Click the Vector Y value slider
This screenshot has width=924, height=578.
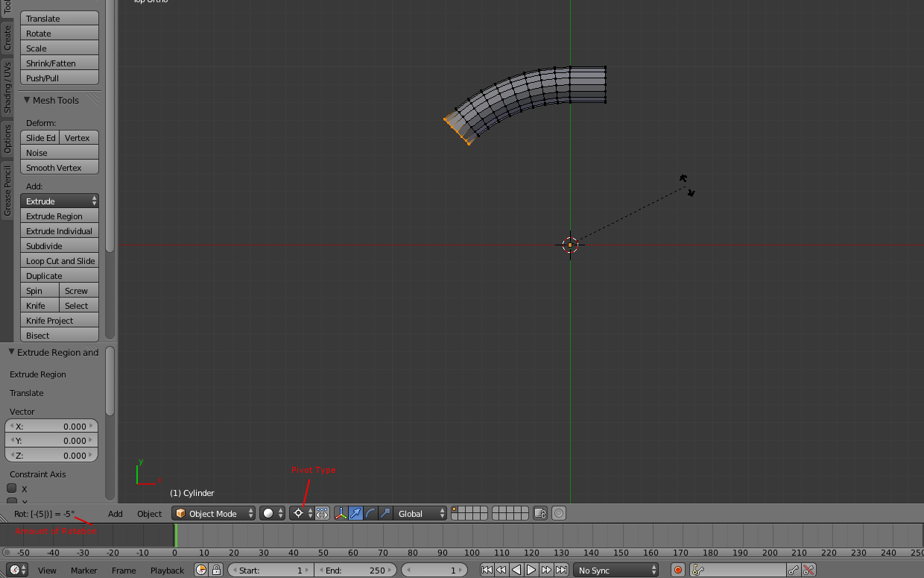[51, 440]
